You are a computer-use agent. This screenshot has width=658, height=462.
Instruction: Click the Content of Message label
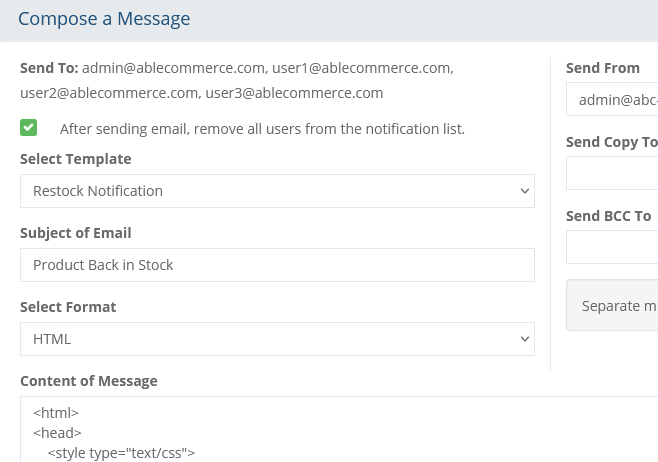pos(89,381)
